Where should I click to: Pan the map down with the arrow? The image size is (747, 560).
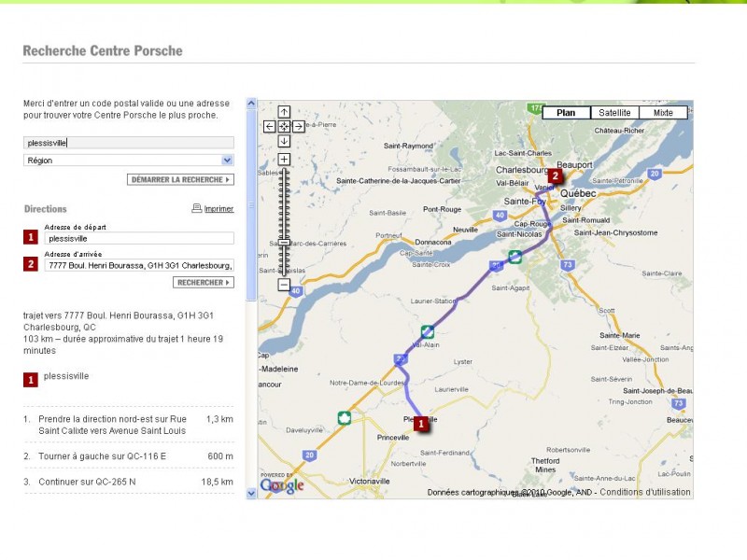point(284,141)
